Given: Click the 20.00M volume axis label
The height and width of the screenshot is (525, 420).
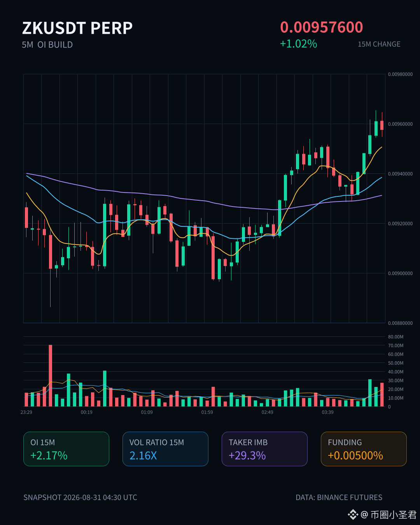Looking at the screenshot, I should [x=395, y=389].
